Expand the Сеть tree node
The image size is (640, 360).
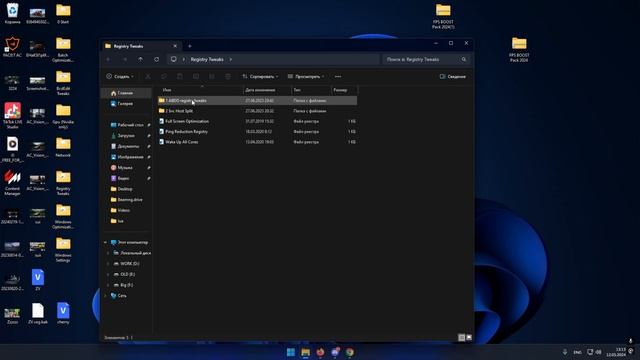(105, 296)
